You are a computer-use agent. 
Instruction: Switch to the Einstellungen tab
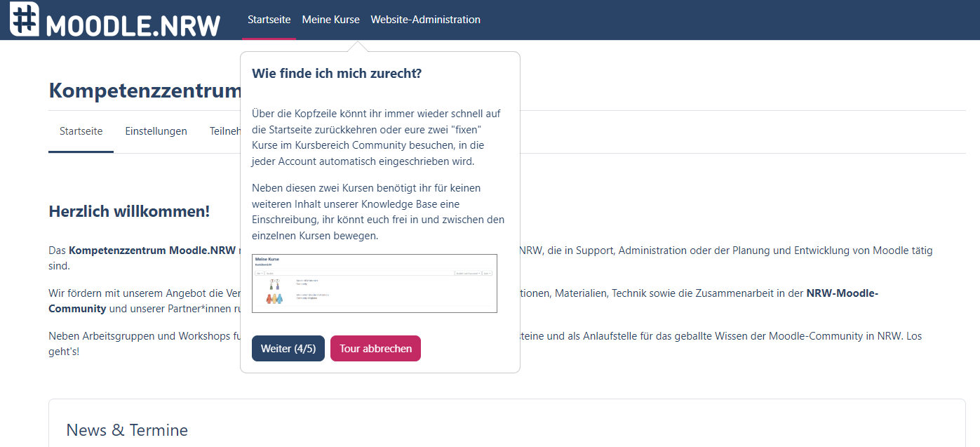pos(156,131)
